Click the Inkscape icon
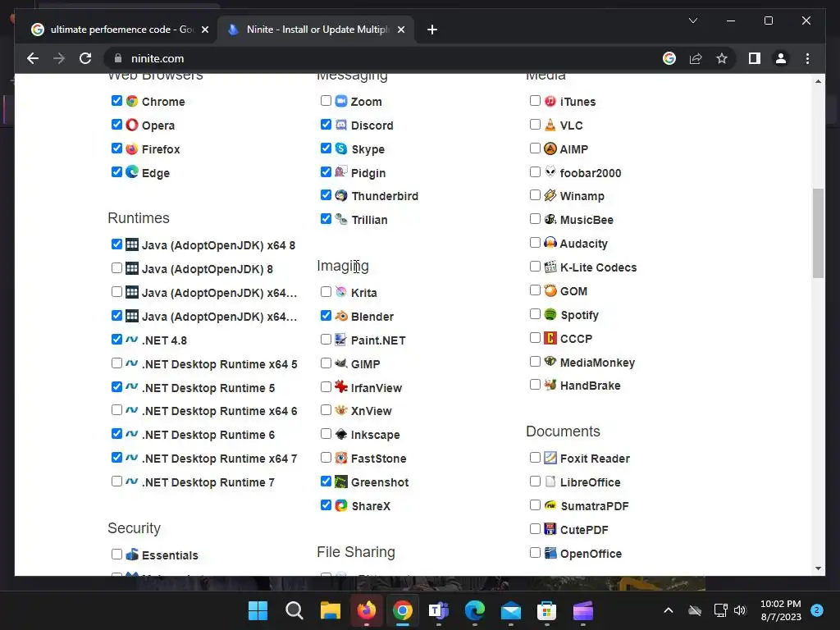 341,434
